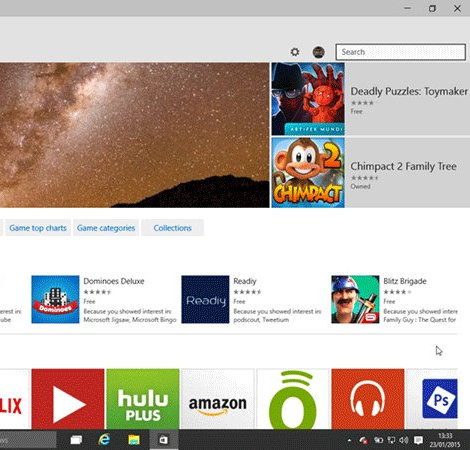Select the Readiy title text
The height and width of the screenshot is (450, 470).
(245, 281)
